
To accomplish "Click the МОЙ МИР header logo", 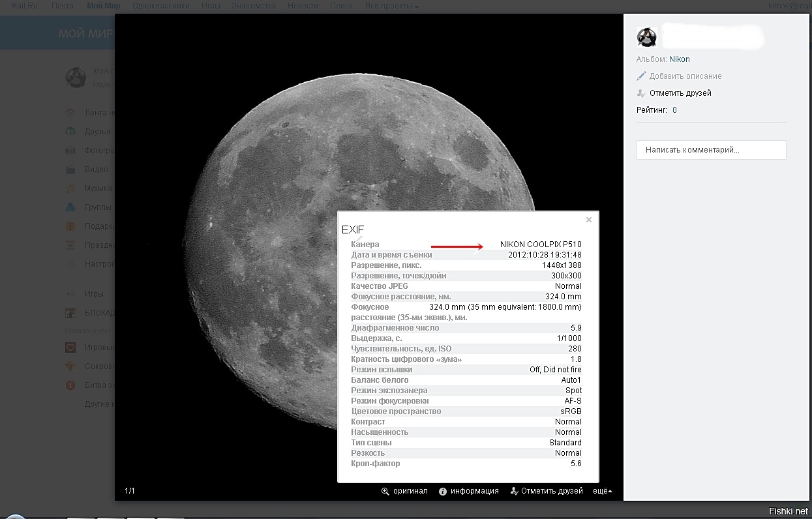I will [85, 34].
